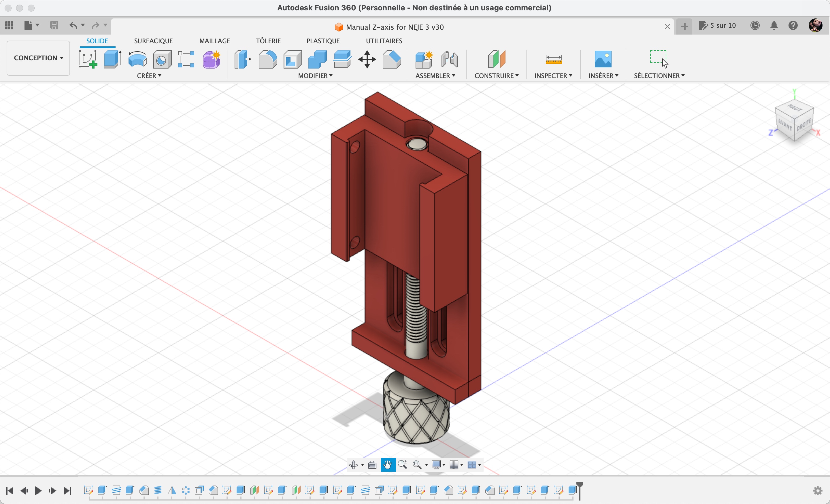Activate the Move/Copy tool
Viewport: 830px width, 504px height.
pos(367,60)
